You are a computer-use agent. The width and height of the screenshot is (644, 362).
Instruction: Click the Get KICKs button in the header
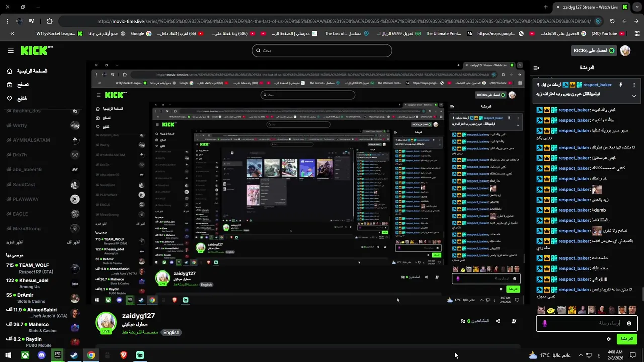pyautogui.click(x=594, y=51)
